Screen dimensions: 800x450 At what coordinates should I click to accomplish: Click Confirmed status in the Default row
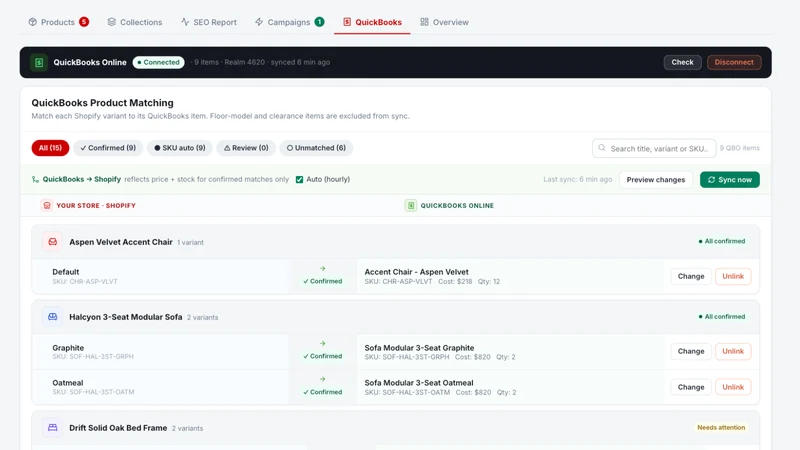(x=322, y=281)
